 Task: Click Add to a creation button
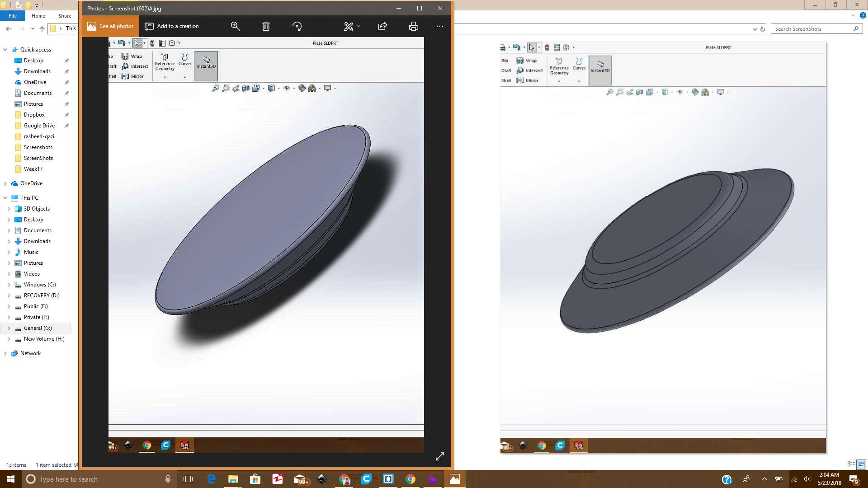point(172,26)
